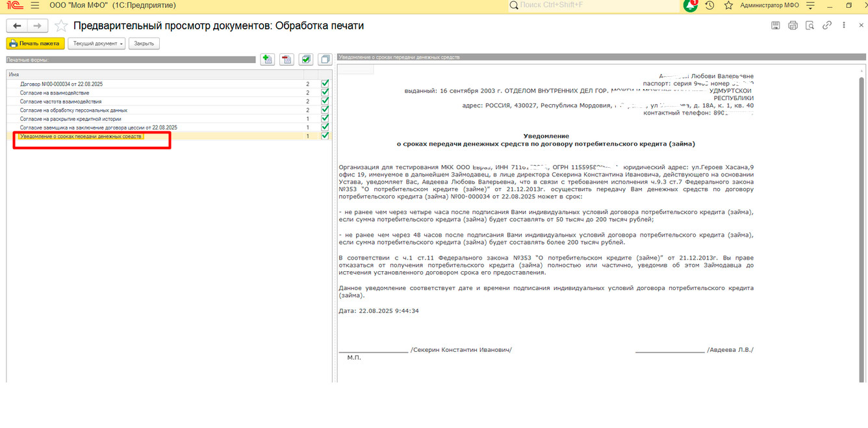Click the bold Уведомление heading in preview
The width and height of the screenshot is (868, 428).
tap(546, 136)
